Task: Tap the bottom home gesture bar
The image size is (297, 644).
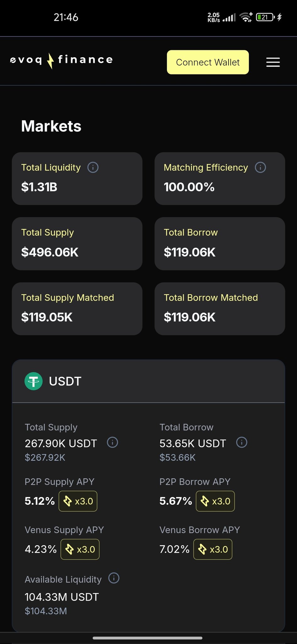Action: (148, 638)
